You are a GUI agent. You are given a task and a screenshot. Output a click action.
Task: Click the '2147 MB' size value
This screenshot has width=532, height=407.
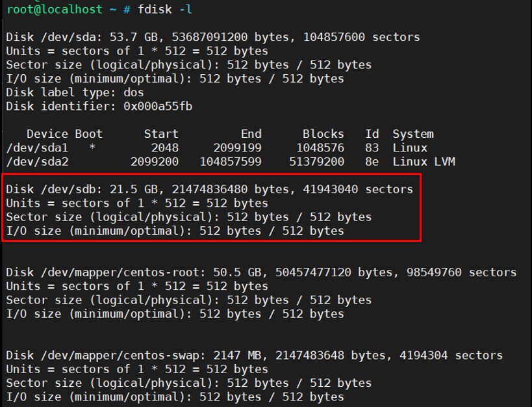pos(237,356)
